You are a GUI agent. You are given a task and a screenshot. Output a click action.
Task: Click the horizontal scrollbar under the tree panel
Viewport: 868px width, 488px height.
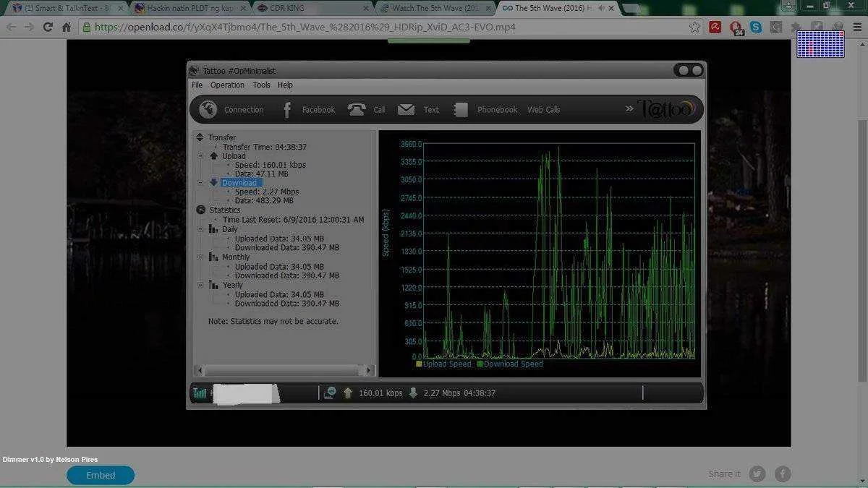click(x=284, y=370)
